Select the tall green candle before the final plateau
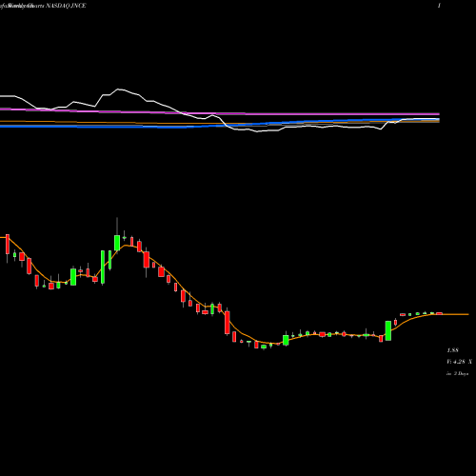Viewport: 476px width, 476px height. click(388, 330)
